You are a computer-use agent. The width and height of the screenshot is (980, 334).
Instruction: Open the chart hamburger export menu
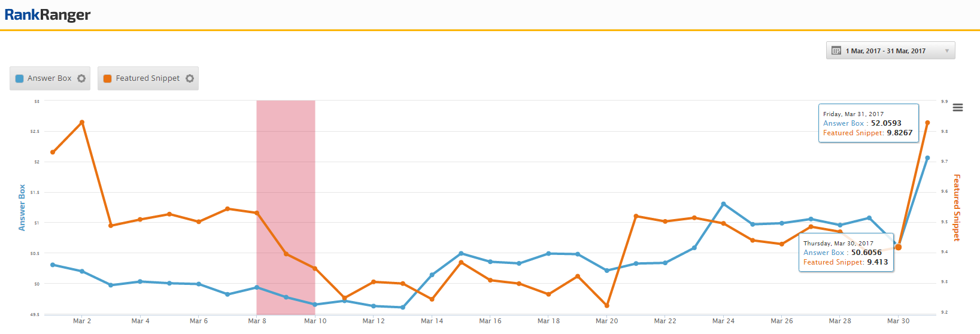[x=958, y=108]
